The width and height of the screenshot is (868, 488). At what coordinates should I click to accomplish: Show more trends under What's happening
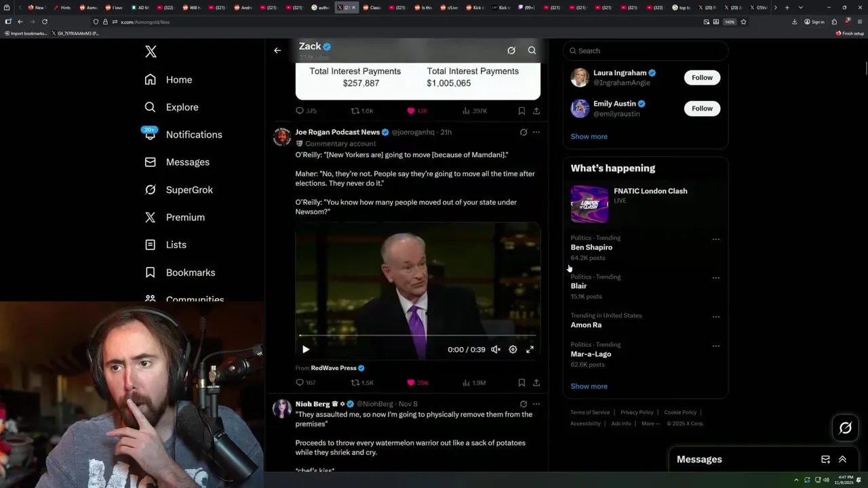click(x=589, y=386)
